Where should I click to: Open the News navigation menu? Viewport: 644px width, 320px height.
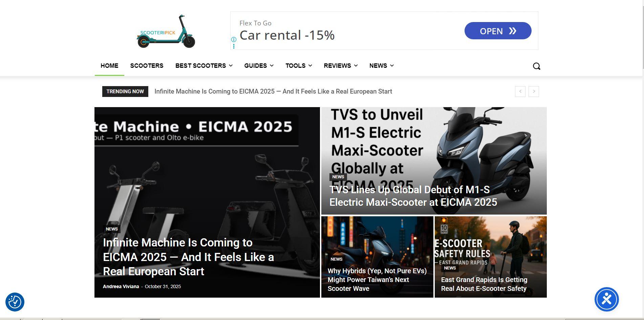coord(381,66)
